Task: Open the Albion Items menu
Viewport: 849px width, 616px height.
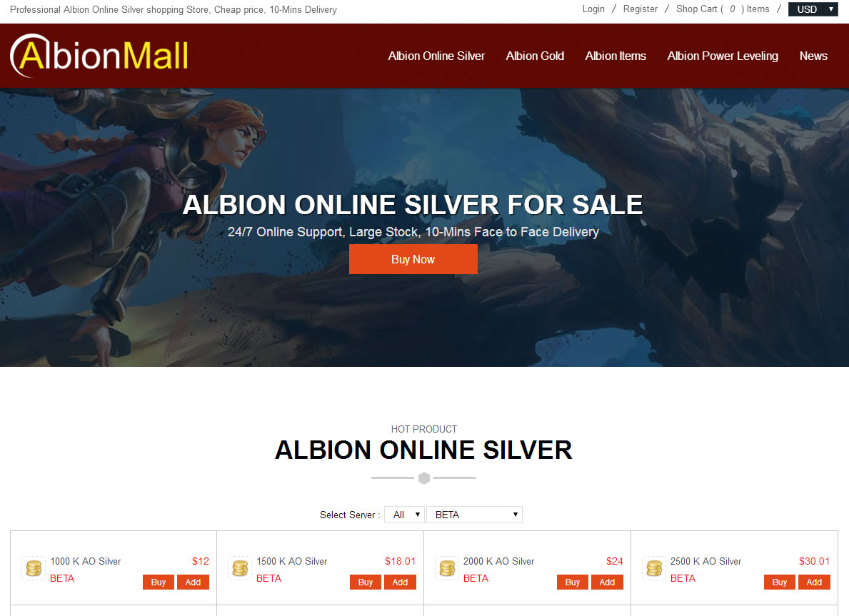Action: [616, 56]
